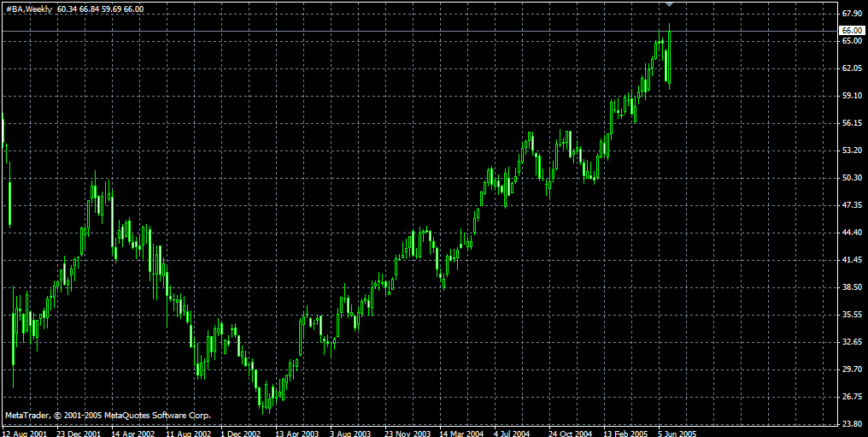The height and width of the screenshot is (437, 868).
Task: Select the 14 Apr 2002 date label
Action: pos(132,433)
